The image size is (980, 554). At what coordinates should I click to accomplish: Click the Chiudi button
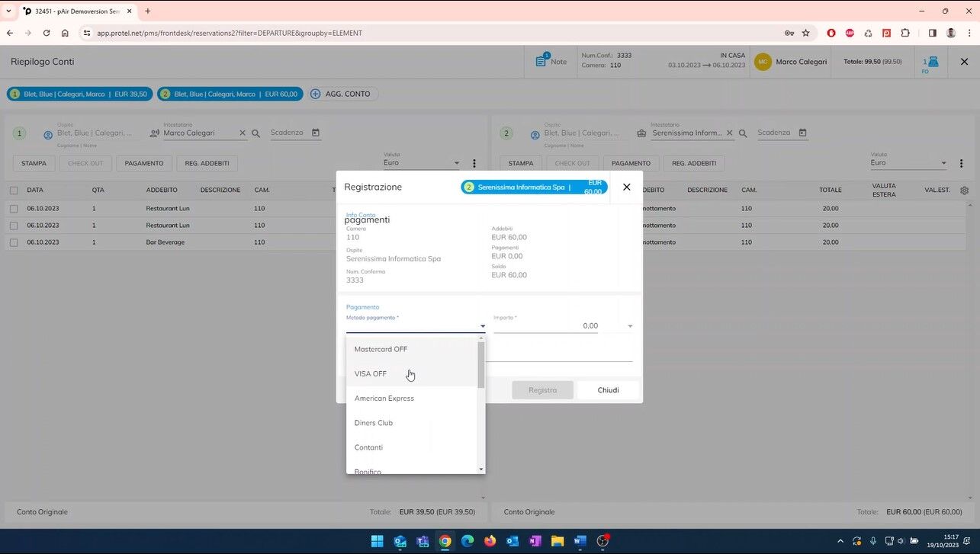608,390
